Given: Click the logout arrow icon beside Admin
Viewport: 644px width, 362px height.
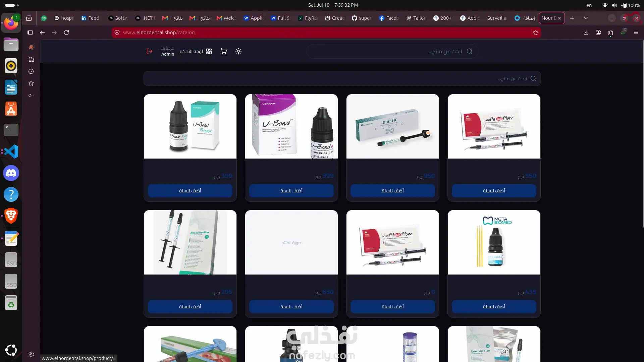Looking at the screenshot, I should pyautogui.click(x=150, y=51).
